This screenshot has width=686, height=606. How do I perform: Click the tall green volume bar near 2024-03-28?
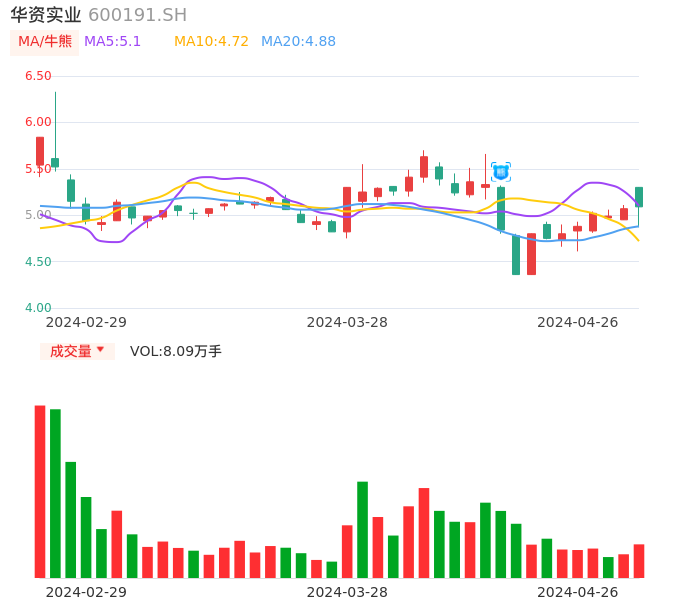coord(362,529)
